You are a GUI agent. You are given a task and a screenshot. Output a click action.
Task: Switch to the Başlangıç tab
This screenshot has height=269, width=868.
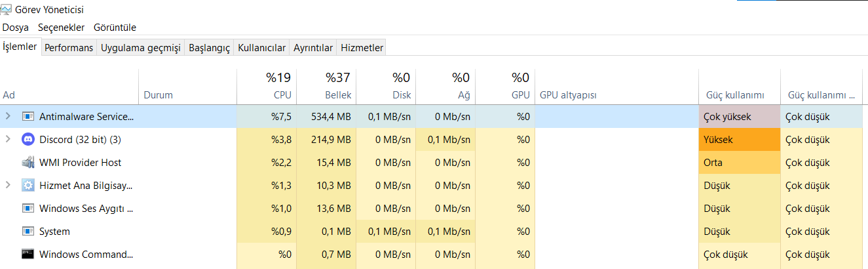[209, 48]
